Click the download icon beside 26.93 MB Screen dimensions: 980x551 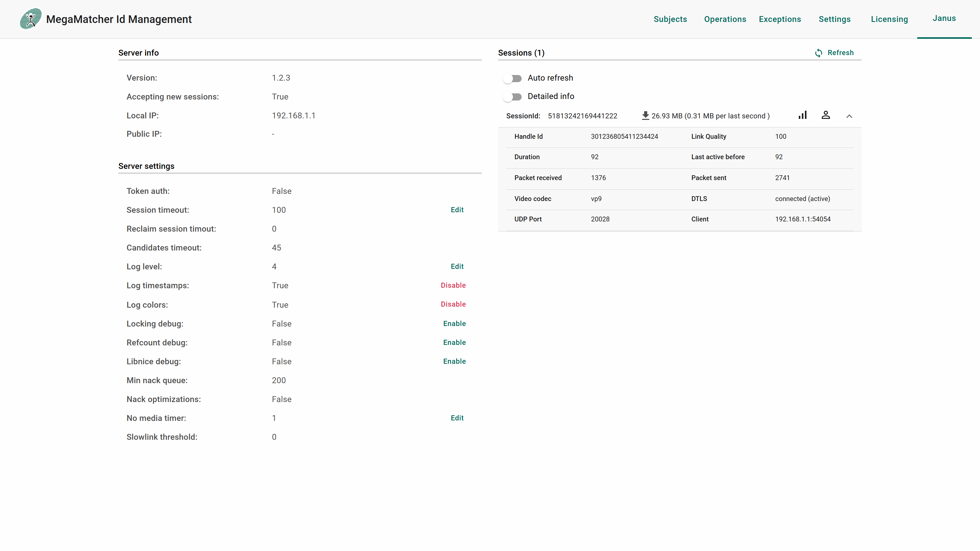(x=645, y=116)
